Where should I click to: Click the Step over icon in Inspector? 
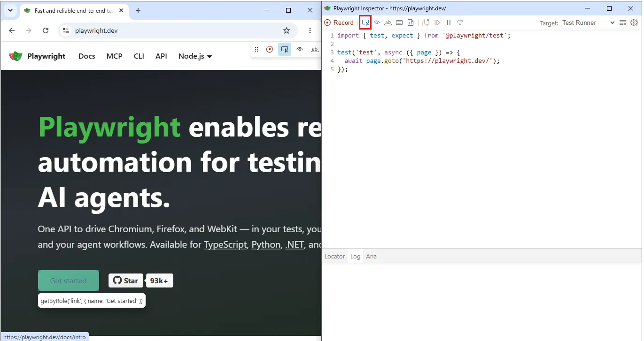coord(460,23)
